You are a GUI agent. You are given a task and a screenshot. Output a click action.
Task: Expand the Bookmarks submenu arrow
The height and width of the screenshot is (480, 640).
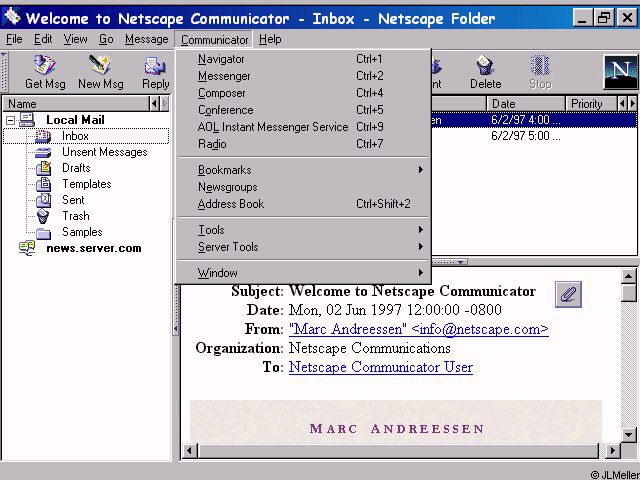coord(420,169)
